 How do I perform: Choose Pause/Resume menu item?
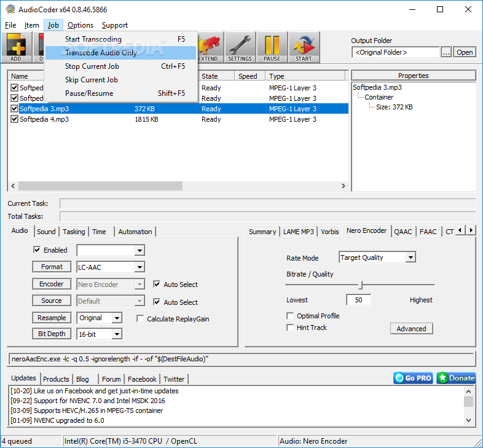tap(120, 93)
